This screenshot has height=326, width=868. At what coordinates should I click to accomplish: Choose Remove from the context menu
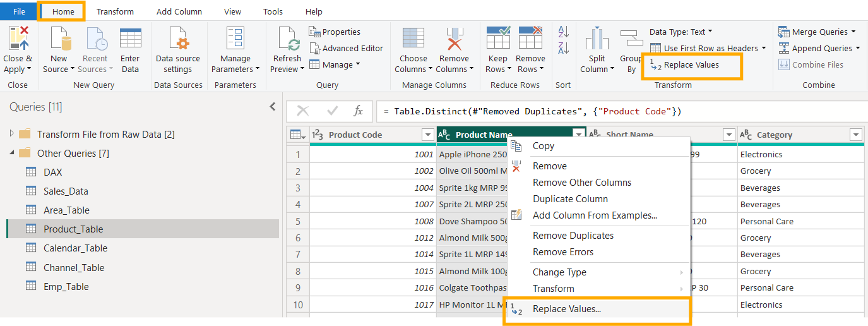click(550, 166)
